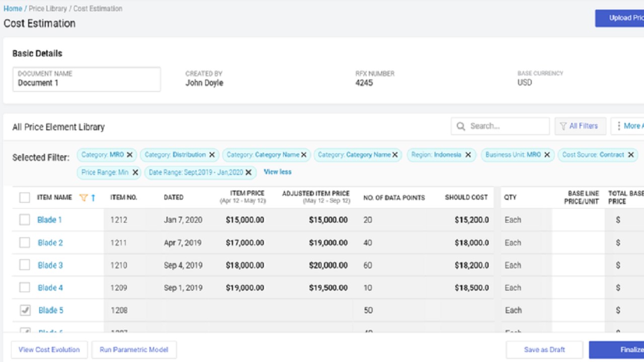This screenshot has width=644, height=362.
Task: Check the Blade 1 row checkbox
Action: [x=25, y=220]
